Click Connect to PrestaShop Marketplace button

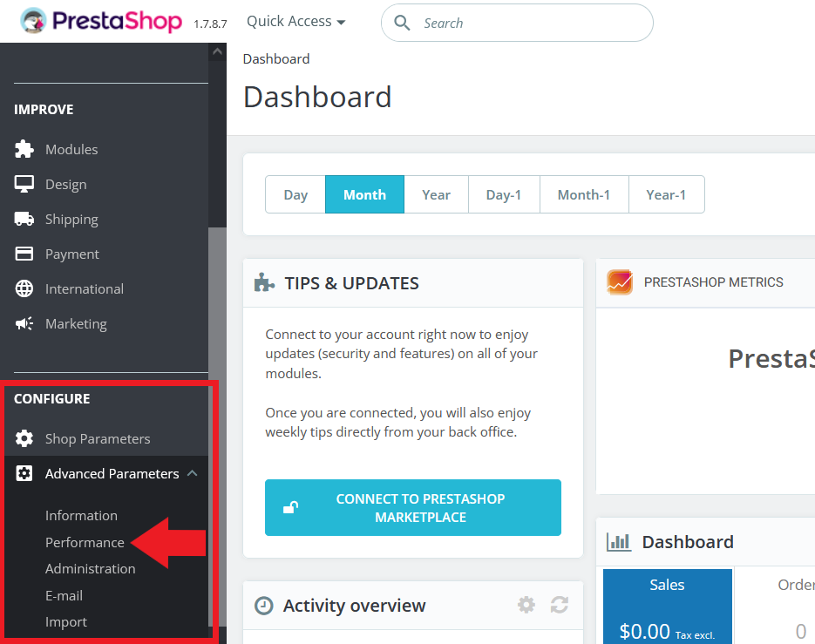tap(412, 507)
